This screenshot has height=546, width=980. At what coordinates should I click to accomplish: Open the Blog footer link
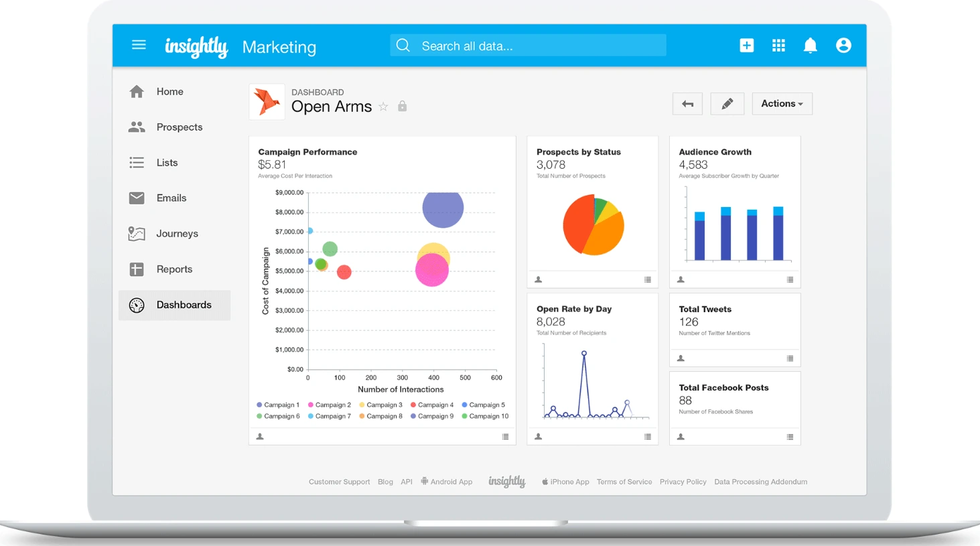click(385, 482)
